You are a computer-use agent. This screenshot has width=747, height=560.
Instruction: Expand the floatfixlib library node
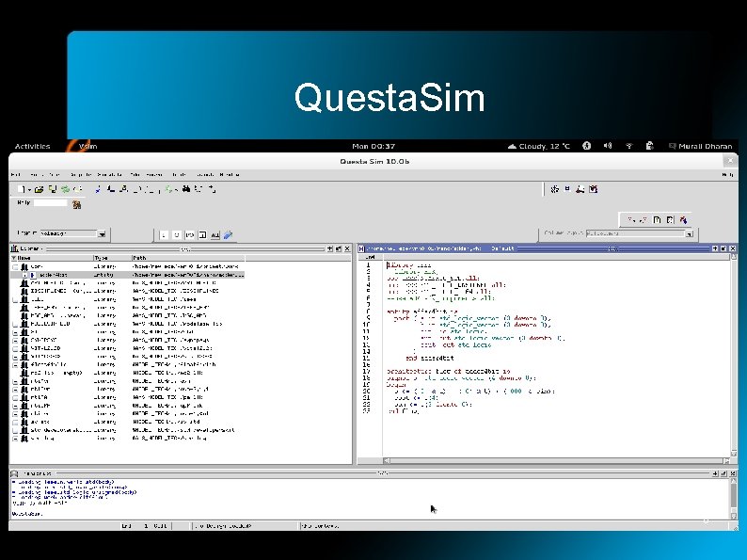(15, 364)
